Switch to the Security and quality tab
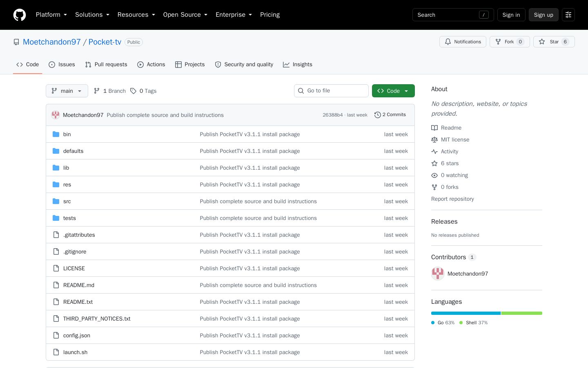The width and height of the screenshot is (588, 368). 244,65
